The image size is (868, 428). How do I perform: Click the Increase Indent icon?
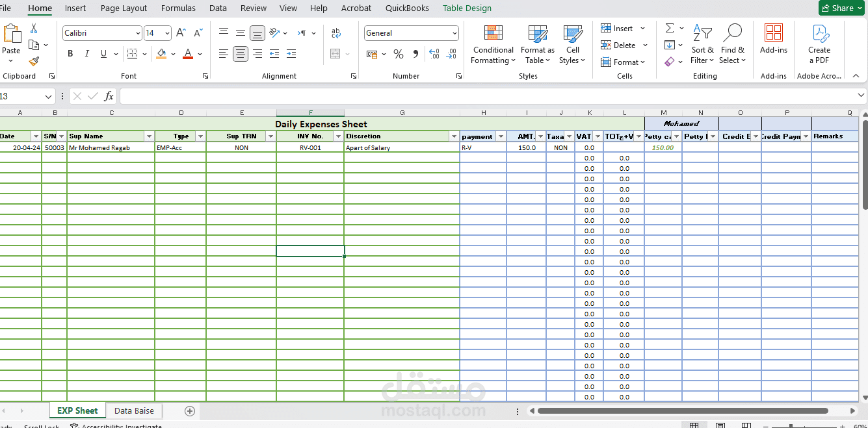(x=291, y=54)
